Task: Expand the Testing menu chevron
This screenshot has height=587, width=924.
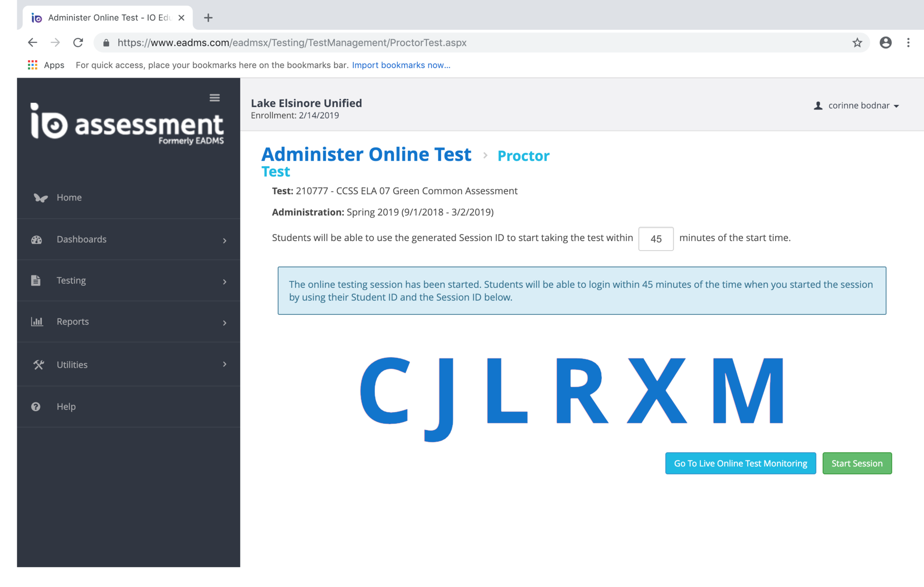Action: 225,282
